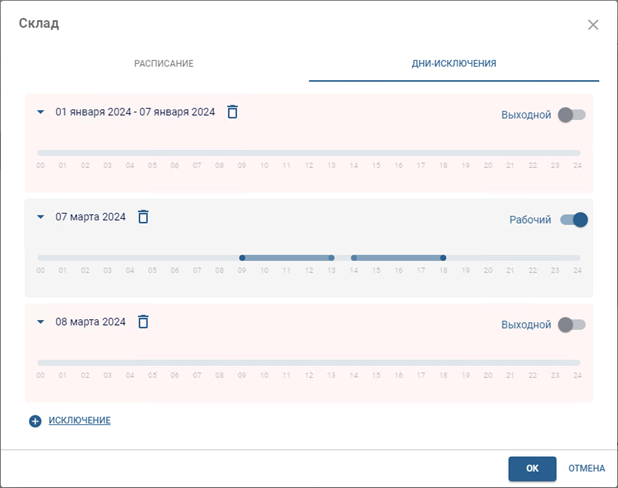Delete the 01–07 января 2024 exception

232,112
